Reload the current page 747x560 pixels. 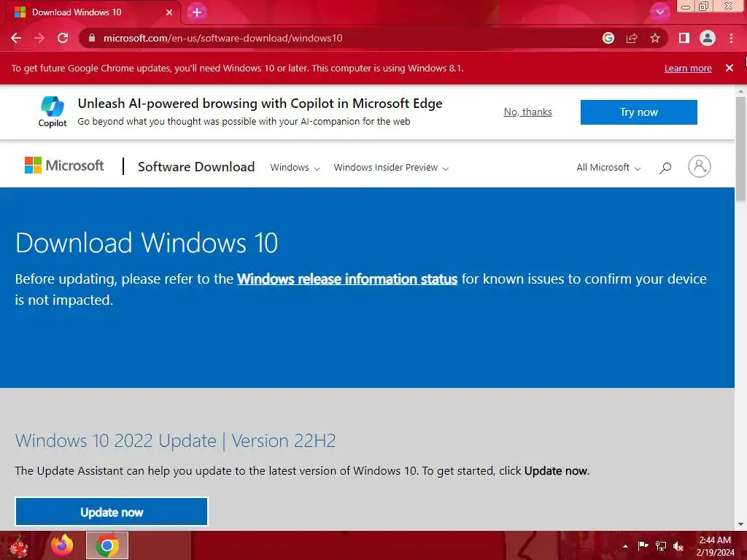coord(63,38)
